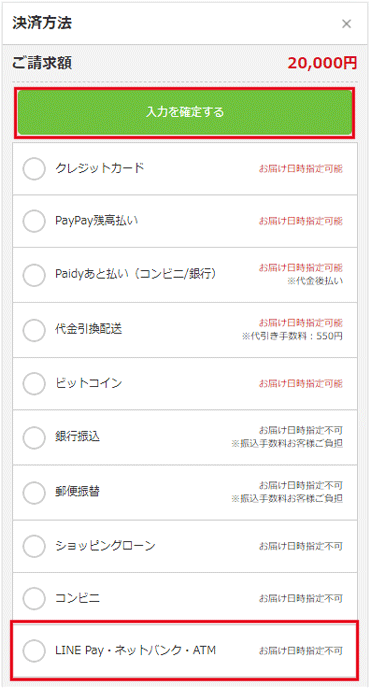Select 代金引換配送 radio button
The height and width of the screenshot is (688, 370).
[34, 330]
